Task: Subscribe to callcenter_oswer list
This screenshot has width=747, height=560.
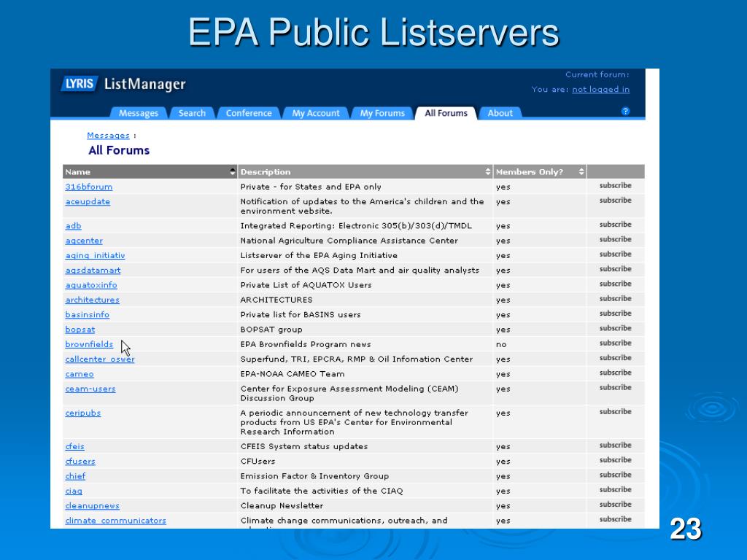Action: tap(616, 357)
